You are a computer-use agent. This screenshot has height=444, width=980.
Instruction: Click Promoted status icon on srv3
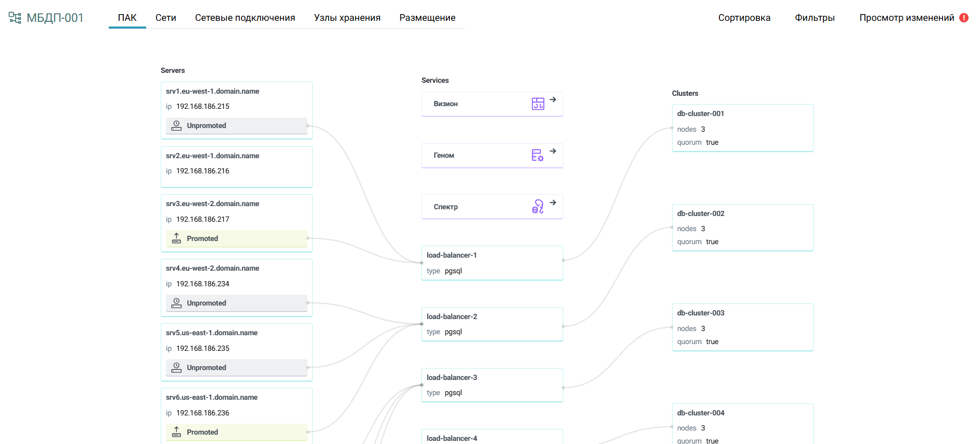point(177,238)
